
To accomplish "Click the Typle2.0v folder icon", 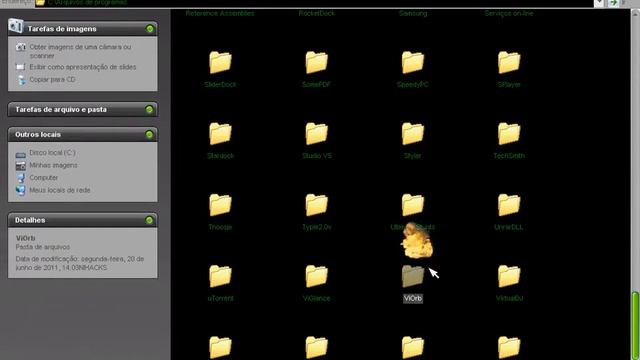I will click(x=316, y=205).
